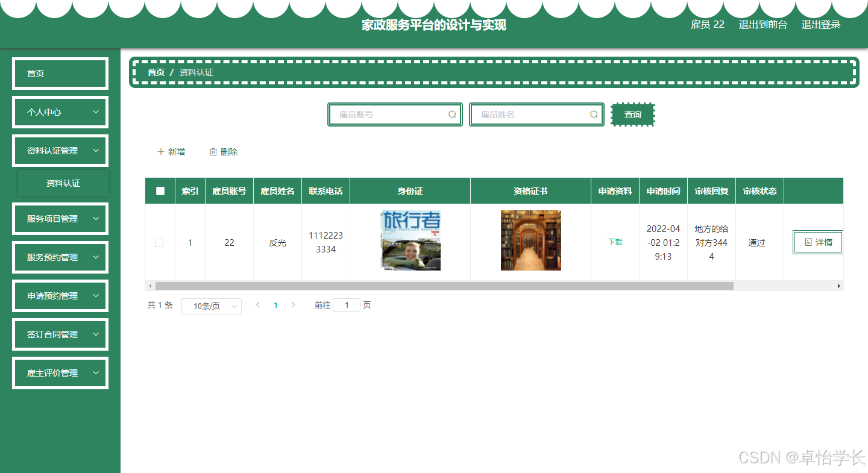Open the 身份证 ID card thumbnail image
The height and width of the screenshot is (473, 868).
[410, 240]
